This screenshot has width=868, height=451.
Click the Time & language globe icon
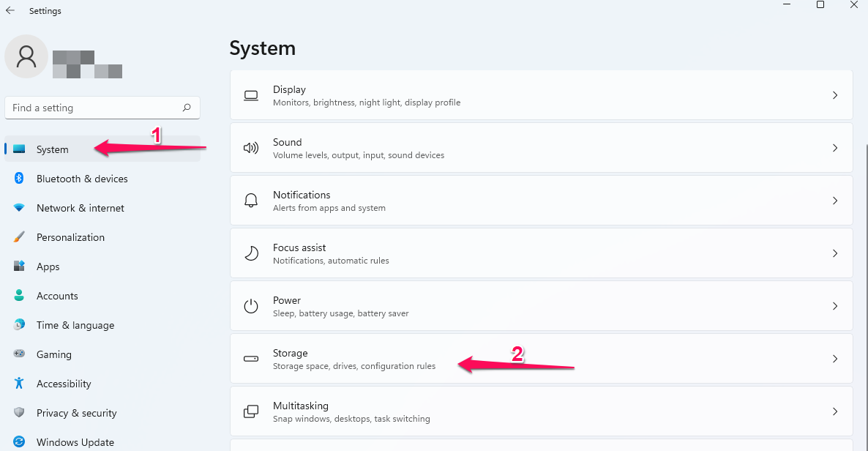click(x=19, y=324)
